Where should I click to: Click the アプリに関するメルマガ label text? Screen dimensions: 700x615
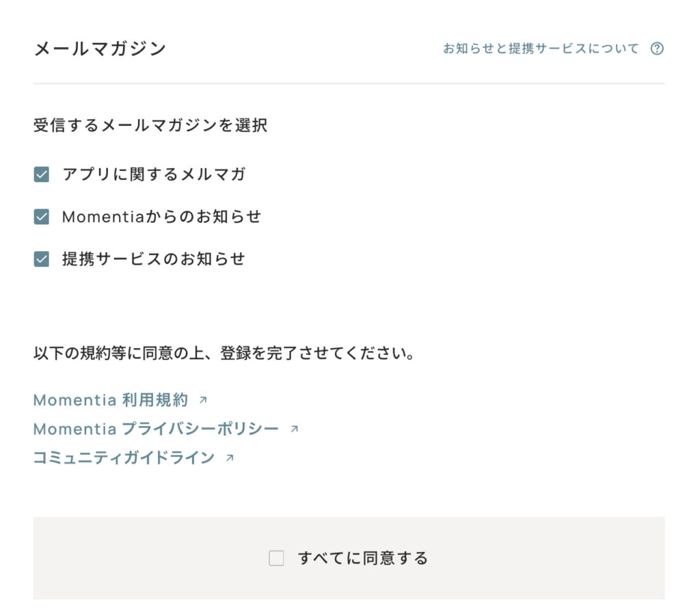(x=154, y=174)
